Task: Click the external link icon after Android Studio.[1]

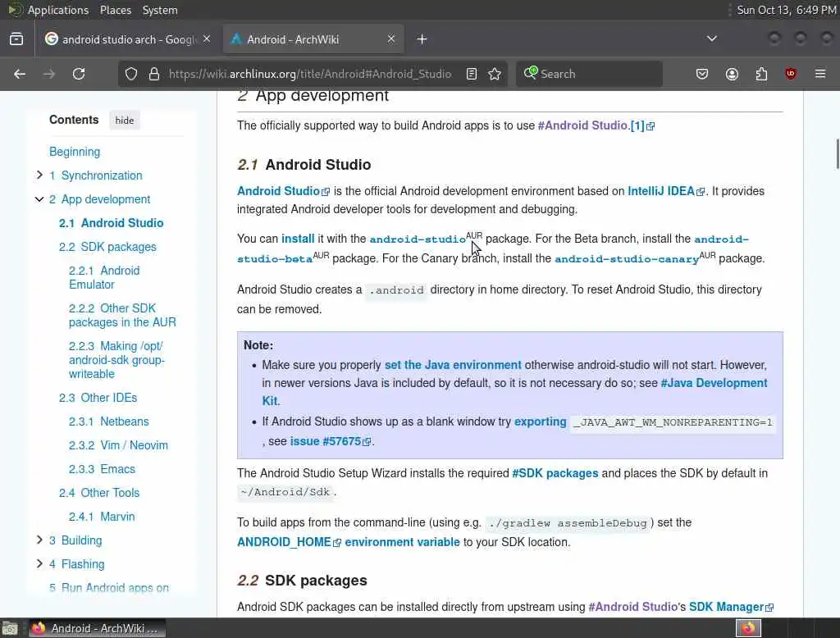Action: pos(651,126)
